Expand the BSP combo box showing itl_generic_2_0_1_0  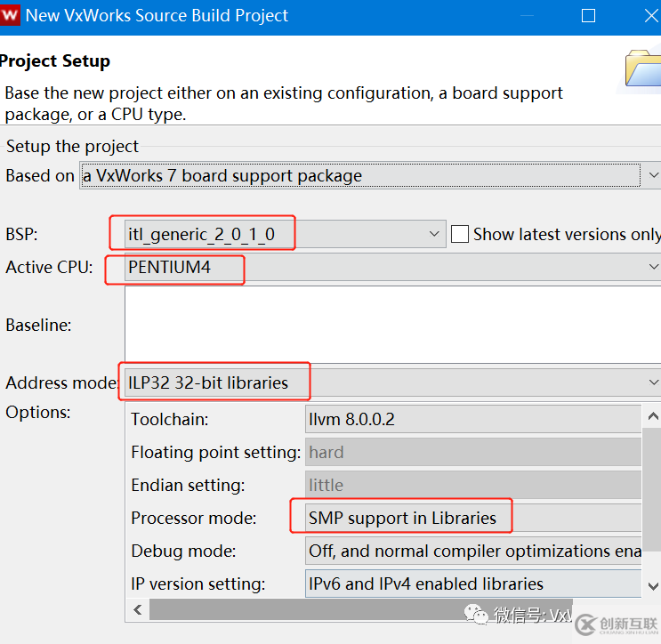(285, 235)
